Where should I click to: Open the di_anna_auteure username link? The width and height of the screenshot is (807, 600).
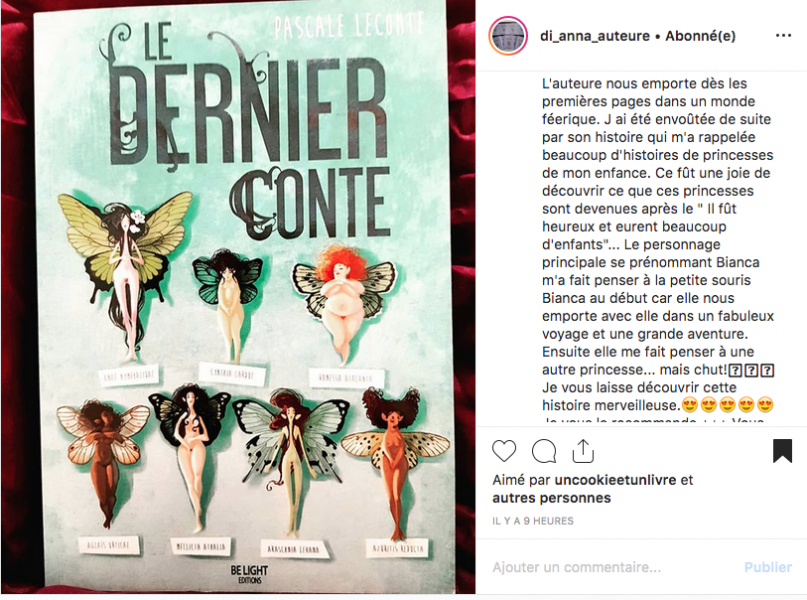595,36
